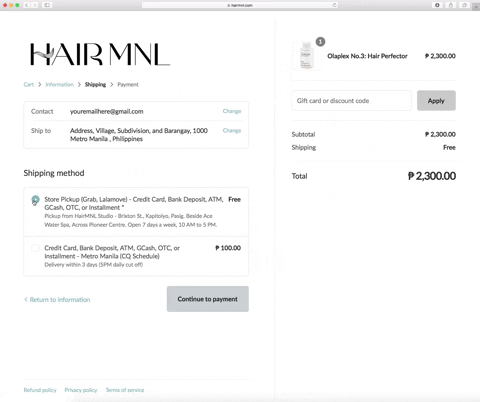Viewport: 480px width, 402px height.
Task: Click the reload icon in address bar
Action: point(334,5)
